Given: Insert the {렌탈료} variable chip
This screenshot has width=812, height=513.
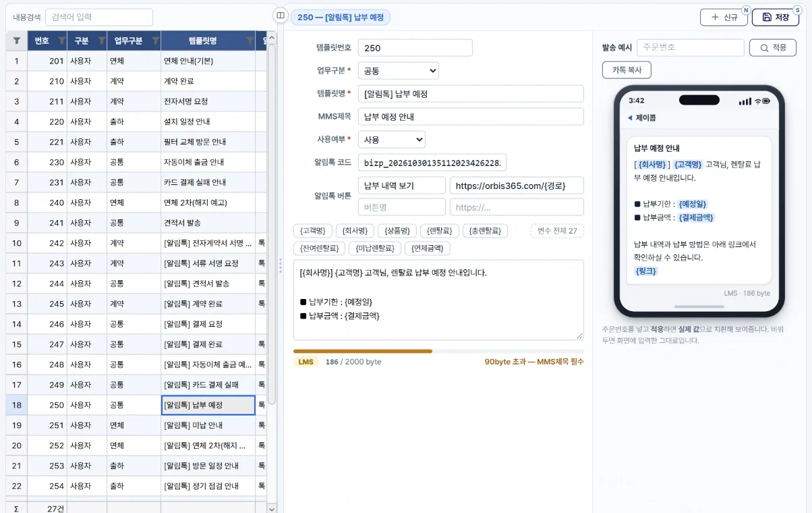Looking at the screenshot, I should point(440,231).
